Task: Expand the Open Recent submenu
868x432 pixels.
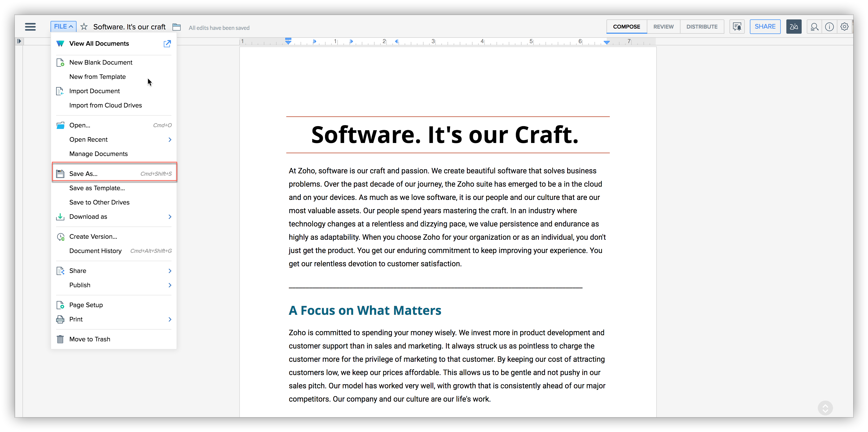Action: 170,140
